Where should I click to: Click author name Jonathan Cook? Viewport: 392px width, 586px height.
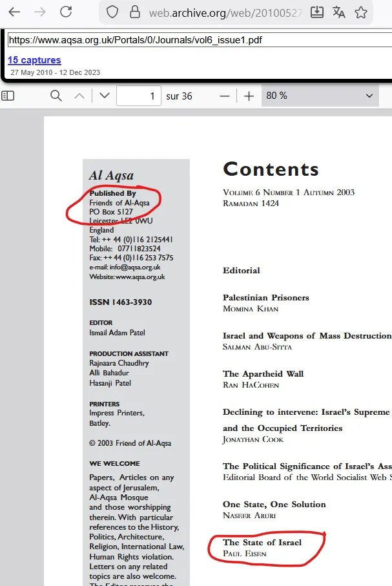[x=253, y=439]
